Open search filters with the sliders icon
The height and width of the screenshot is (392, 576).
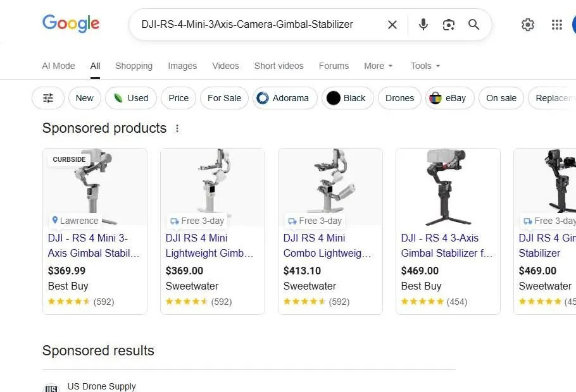(47, 98)
